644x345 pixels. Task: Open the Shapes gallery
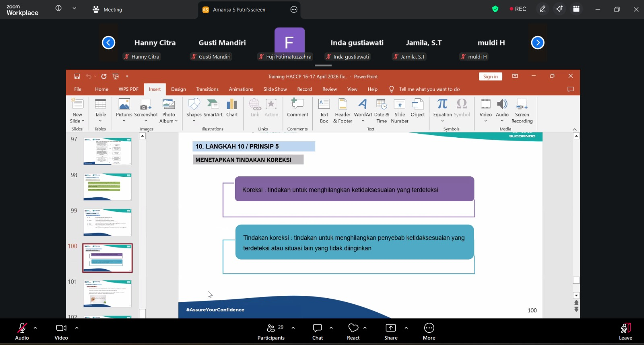click(194, 111)
